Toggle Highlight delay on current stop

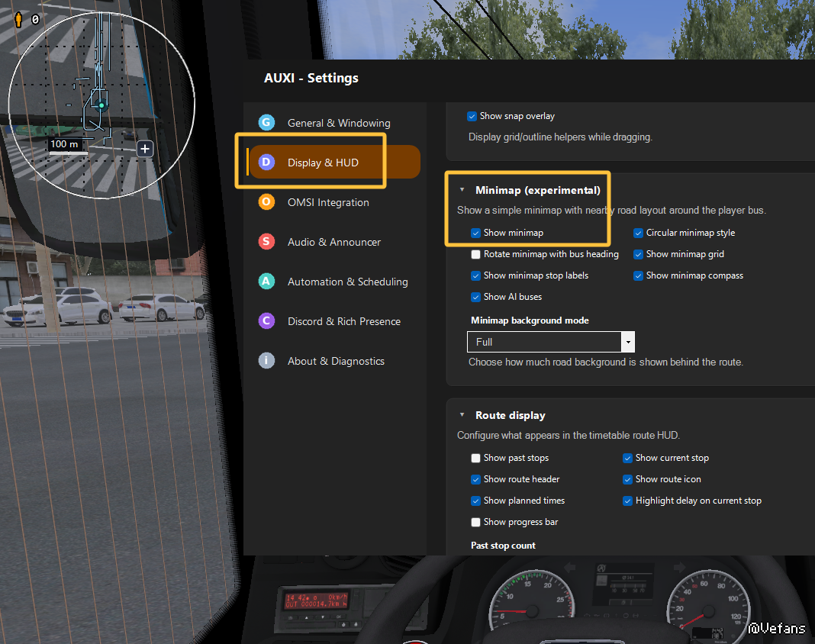point(628,501)
